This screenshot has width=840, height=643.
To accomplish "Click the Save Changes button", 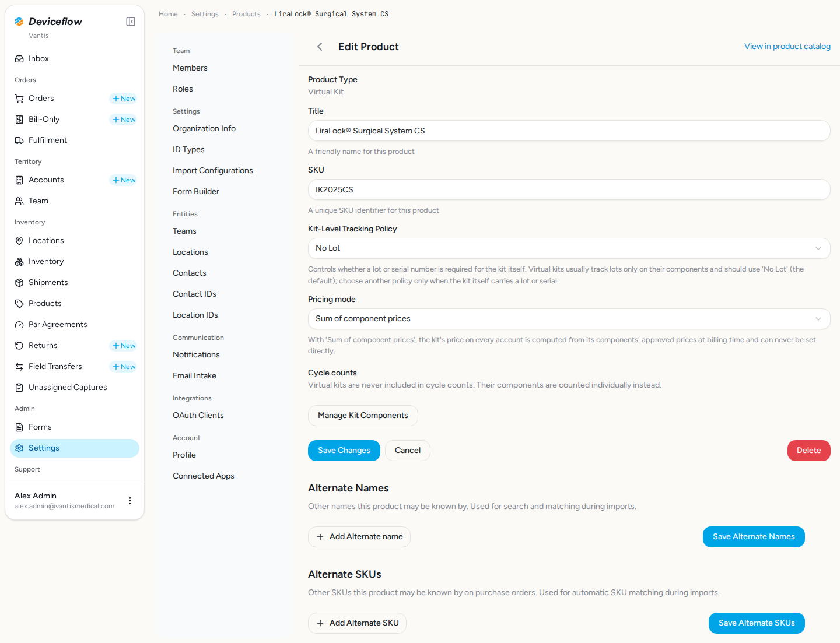I will tap(344, 451).
